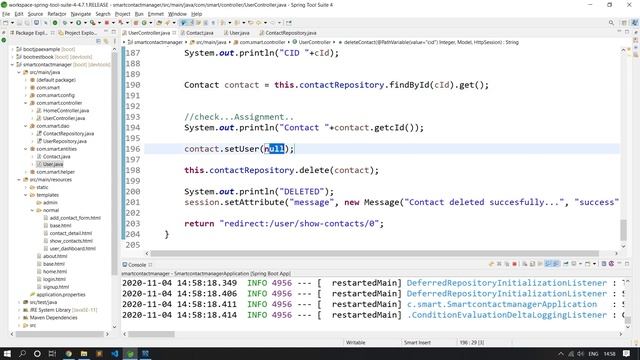This screenshot has height=360, width=640.
Task: Click Remove All Terminated Launches icon in console
Action: pyautogui.click(x=507, y=264)
